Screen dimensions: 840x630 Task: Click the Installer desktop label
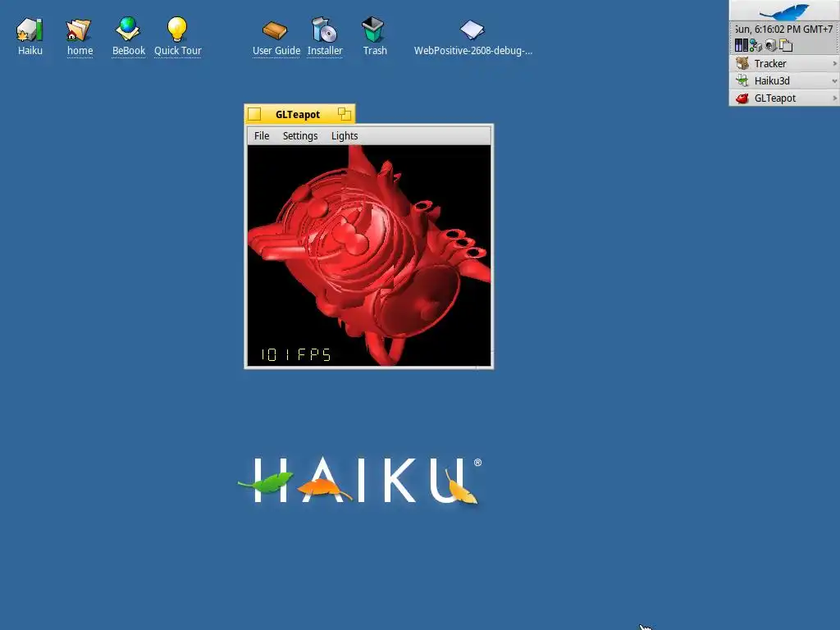click(325, 50)
